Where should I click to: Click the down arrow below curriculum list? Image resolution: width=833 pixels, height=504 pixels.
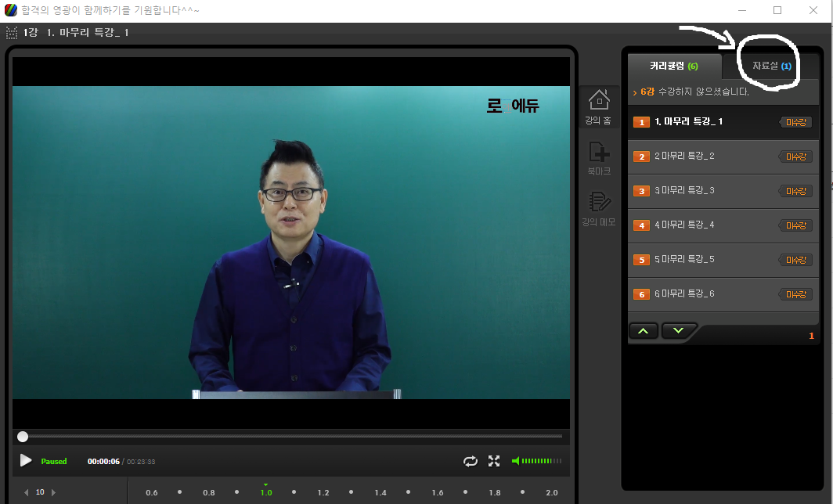(678, 331)
